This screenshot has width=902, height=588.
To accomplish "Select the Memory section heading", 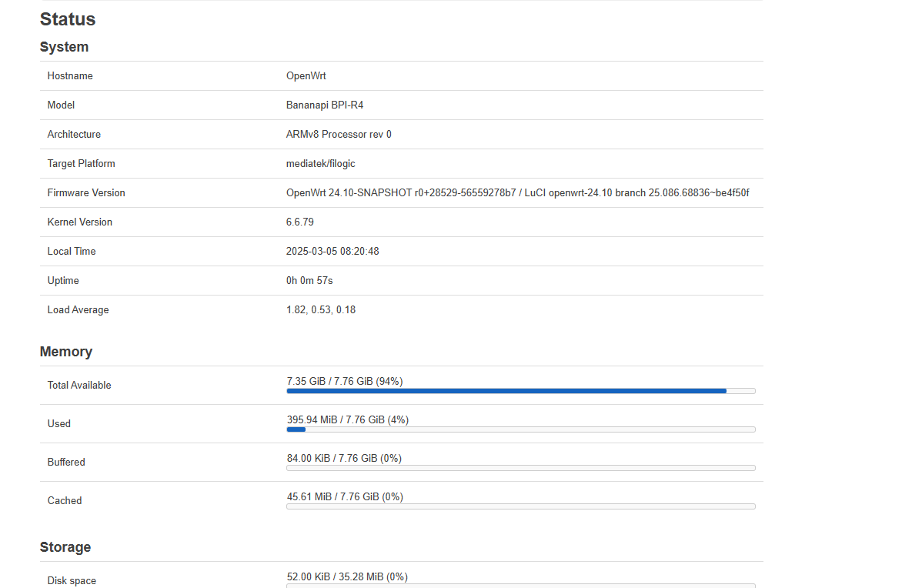I will click(65, 352).
